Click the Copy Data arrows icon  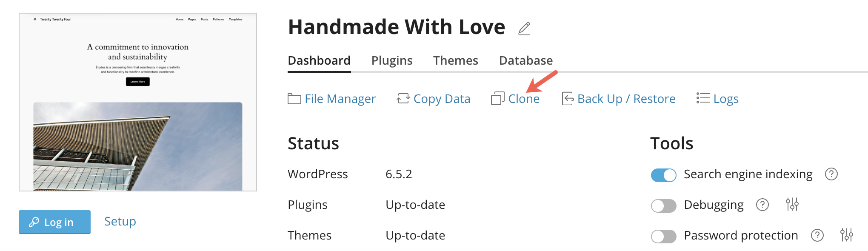[x=403, y=99]
